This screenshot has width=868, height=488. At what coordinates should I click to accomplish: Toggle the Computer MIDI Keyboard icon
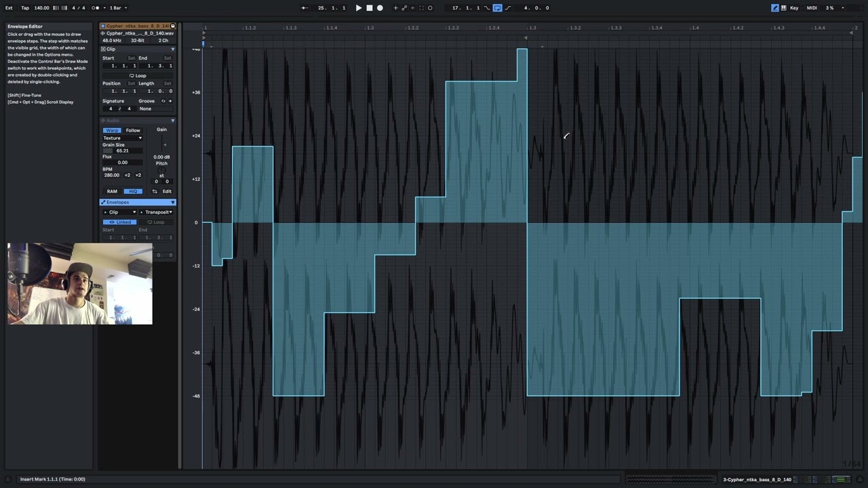(784, 8)
